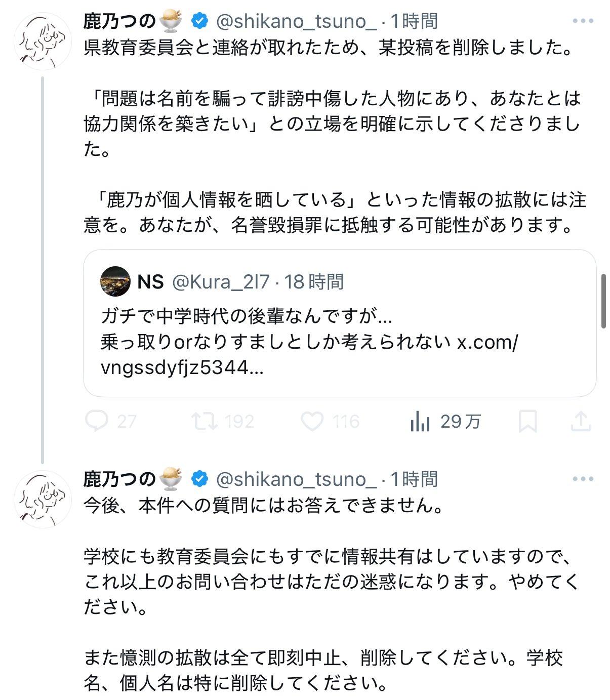Open more options menu on first post

[x=583, y=21]
